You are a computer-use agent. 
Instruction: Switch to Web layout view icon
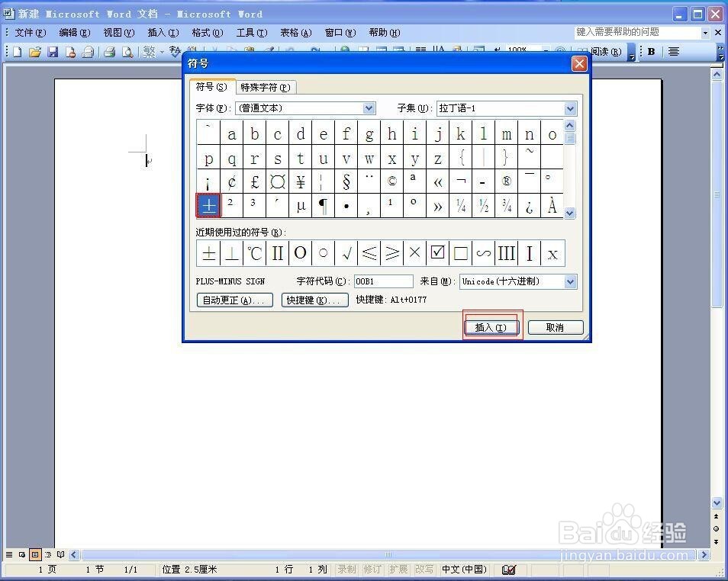pos(22,554)
